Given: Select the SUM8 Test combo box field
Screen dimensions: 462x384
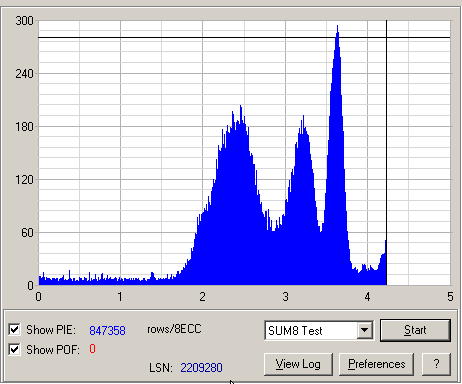Looking at the screenshot, I should (x=319, y=330).
